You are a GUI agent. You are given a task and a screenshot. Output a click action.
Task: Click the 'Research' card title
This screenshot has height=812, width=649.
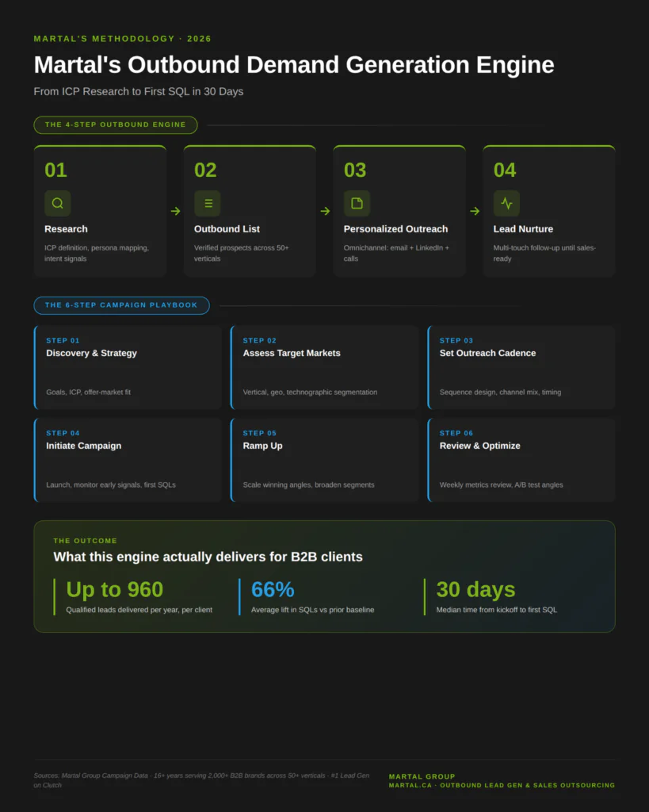click(x=67, y=229)
